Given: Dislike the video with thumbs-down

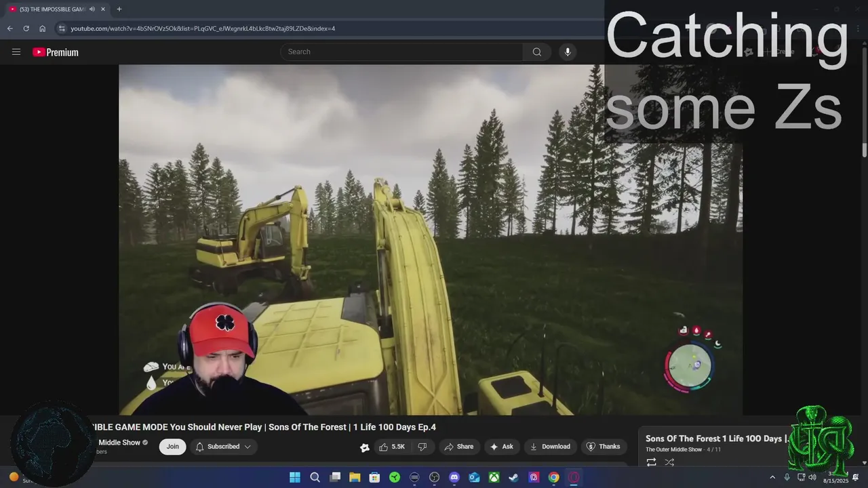Looking at the screenshot, I should pos(422,447).
